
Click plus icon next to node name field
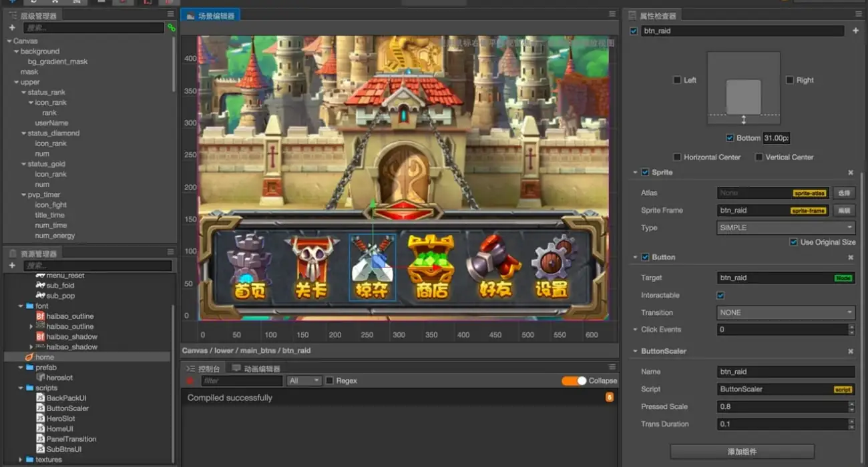pos(855,31)
